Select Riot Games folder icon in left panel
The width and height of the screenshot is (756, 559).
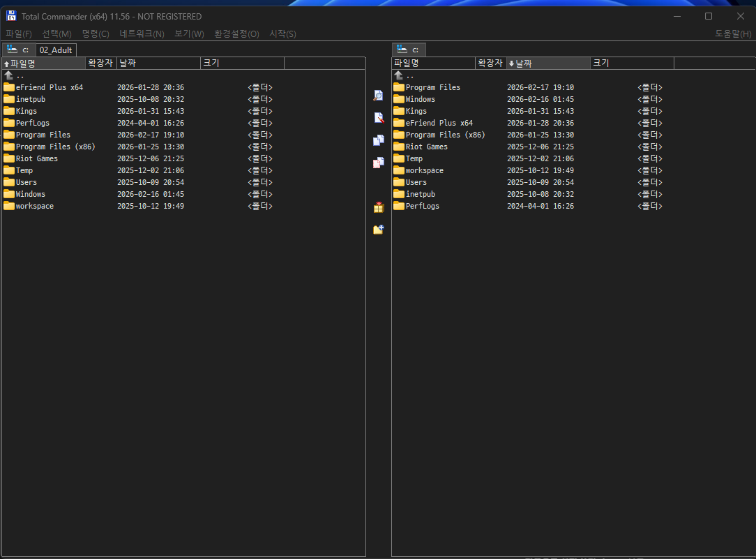(9, 158)
